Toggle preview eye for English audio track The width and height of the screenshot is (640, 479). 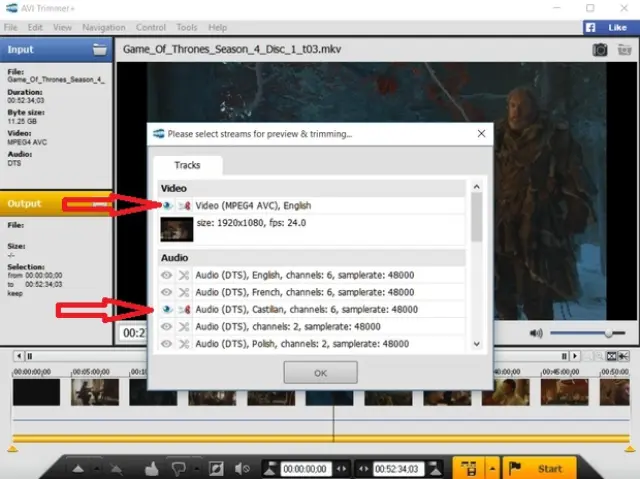coord(166,274)
